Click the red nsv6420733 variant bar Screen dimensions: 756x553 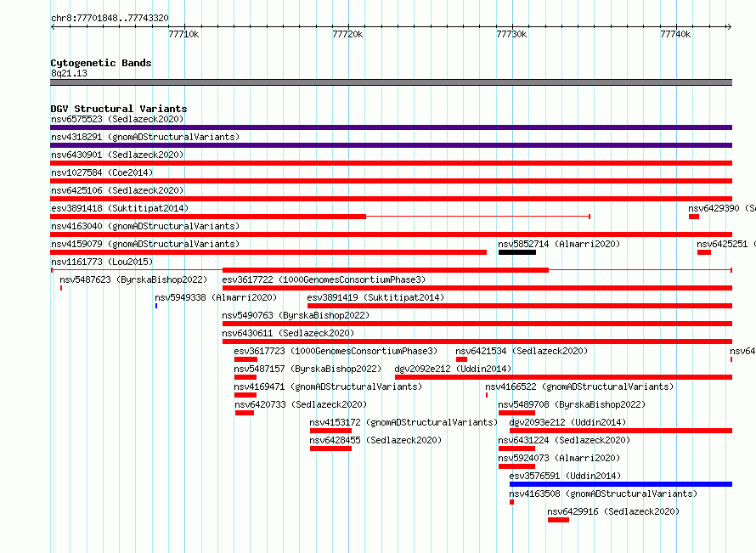[245, 413]
